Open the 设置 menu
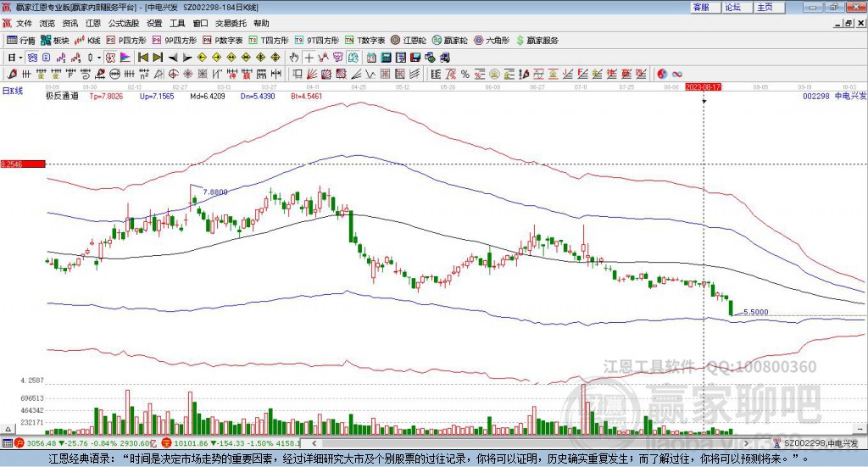The height and width of the screenshot is (467, 868). [154, 23]
